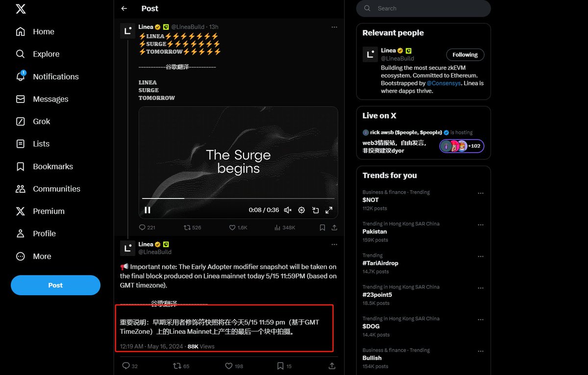Click the Following button for Linea
This screenshot has height=375, width=588.
pos(465,54)
